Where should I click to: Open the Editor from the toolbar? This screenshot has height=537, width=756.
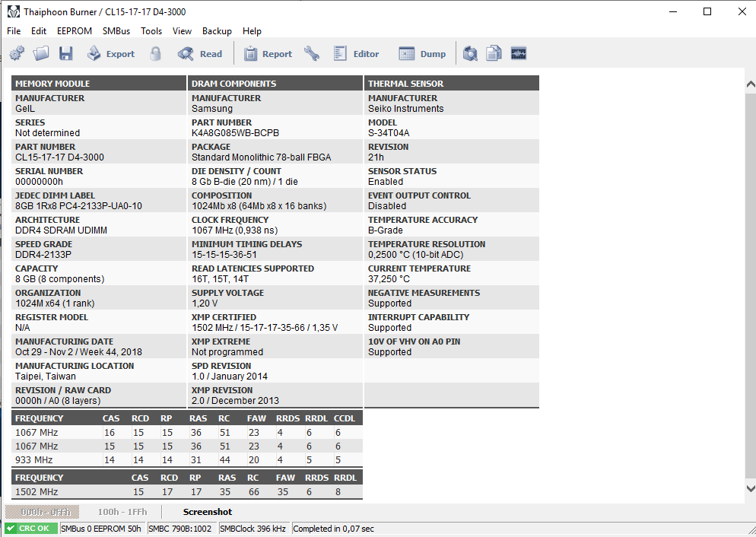click(356, 53)
